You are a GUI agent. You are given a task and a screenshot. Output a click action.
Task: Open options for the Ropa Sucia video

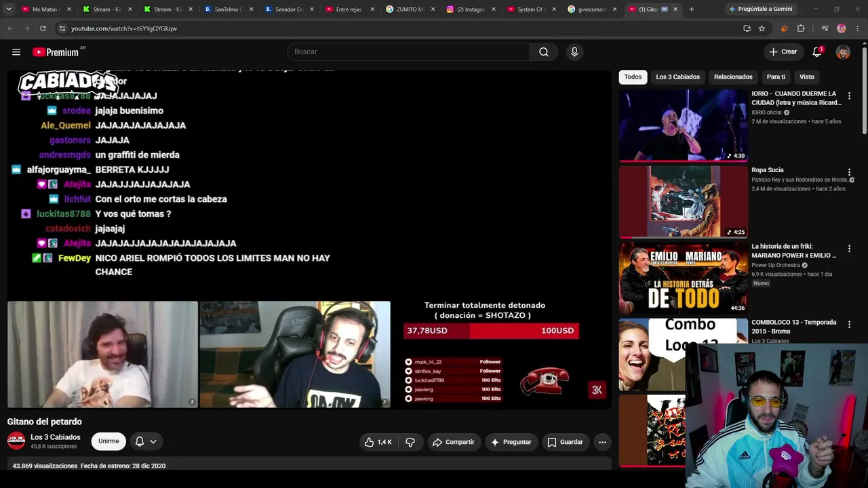click(849, 173)
